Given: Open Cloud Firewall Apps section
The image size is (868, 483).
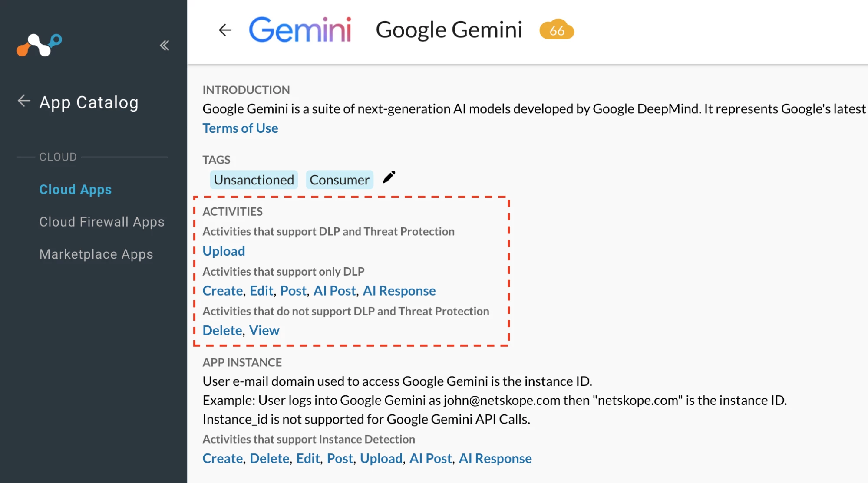Looking at the screenshot, I should pos(102,222).
